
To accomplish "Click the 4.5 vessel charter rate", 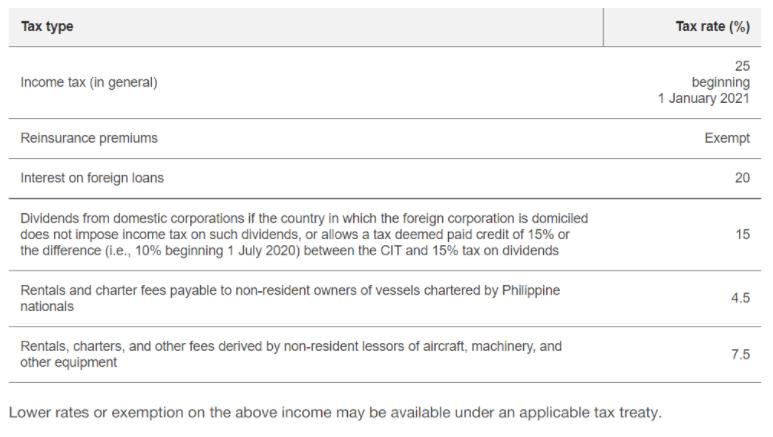I will (739, 298).
